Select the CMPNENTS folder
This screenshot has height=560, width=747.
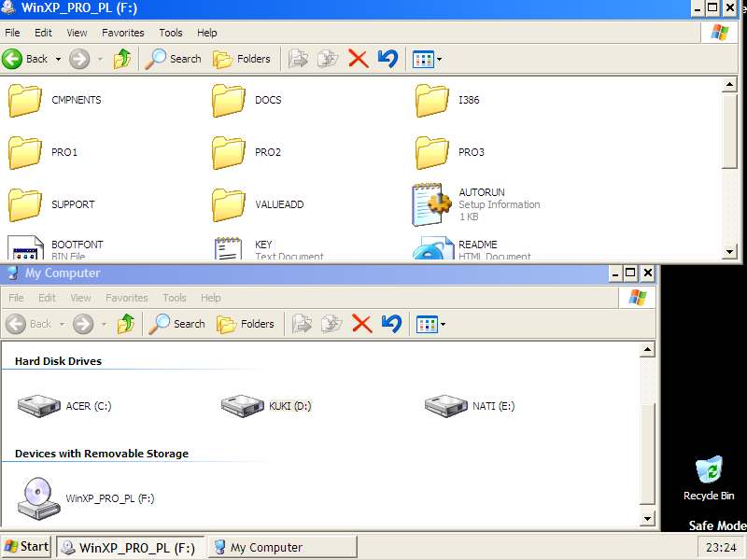coord(55,100)
